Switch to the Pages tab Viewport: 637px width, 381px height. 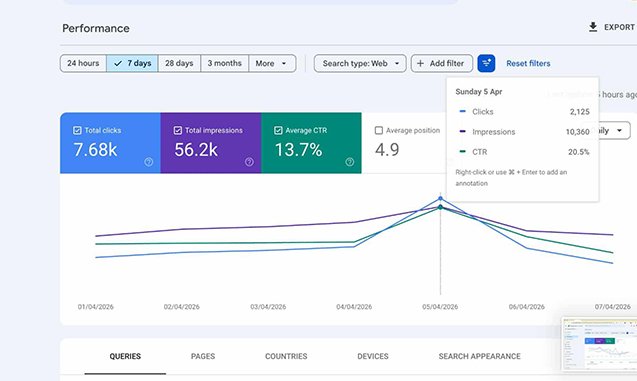203,356
